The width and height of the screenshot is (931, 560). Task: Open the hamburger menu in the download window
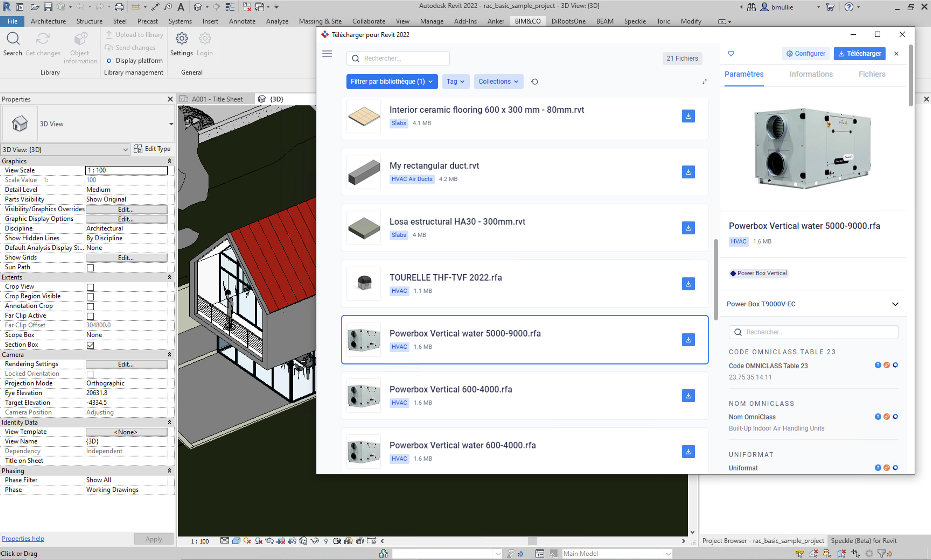(327, 54)
